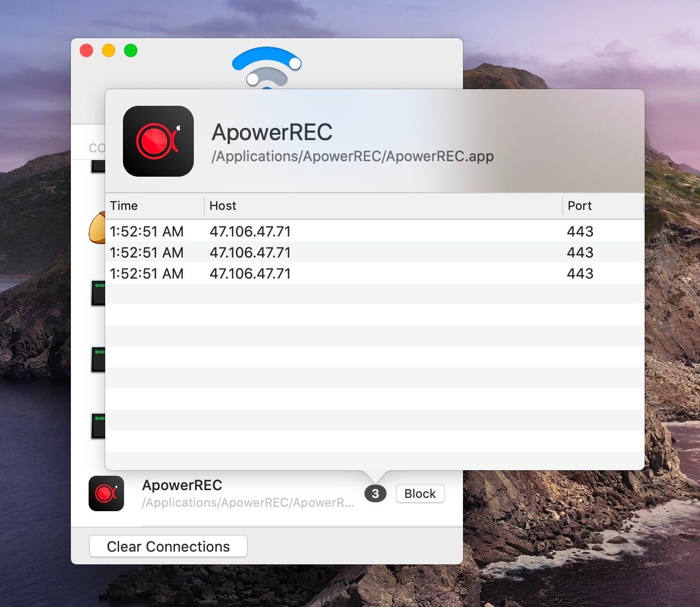The image size is (700, 607).
Task: Sort by the Host column header
Action: coord(223,206)
